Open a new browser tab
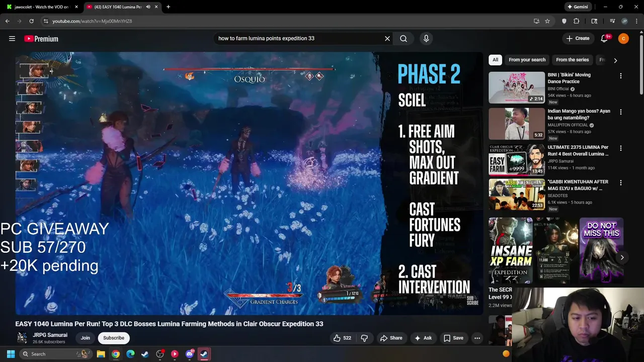644x362 pixels. [x=168, y=7]
